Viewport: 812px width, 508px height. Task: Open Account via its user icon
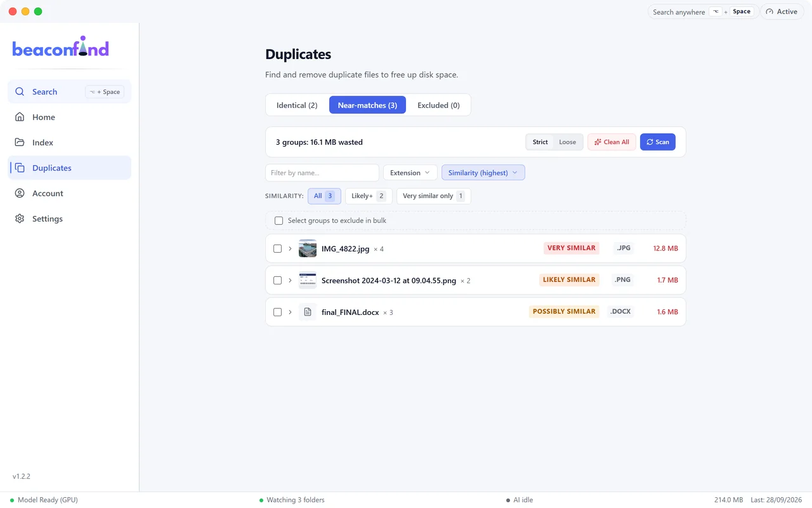(20, 193)
